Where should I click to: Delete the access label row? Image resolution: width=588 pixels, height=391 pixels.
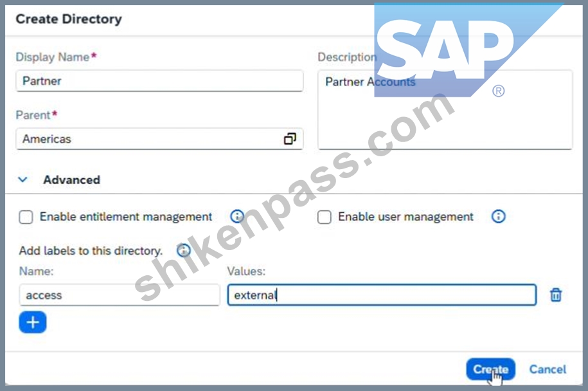[556, 295]
